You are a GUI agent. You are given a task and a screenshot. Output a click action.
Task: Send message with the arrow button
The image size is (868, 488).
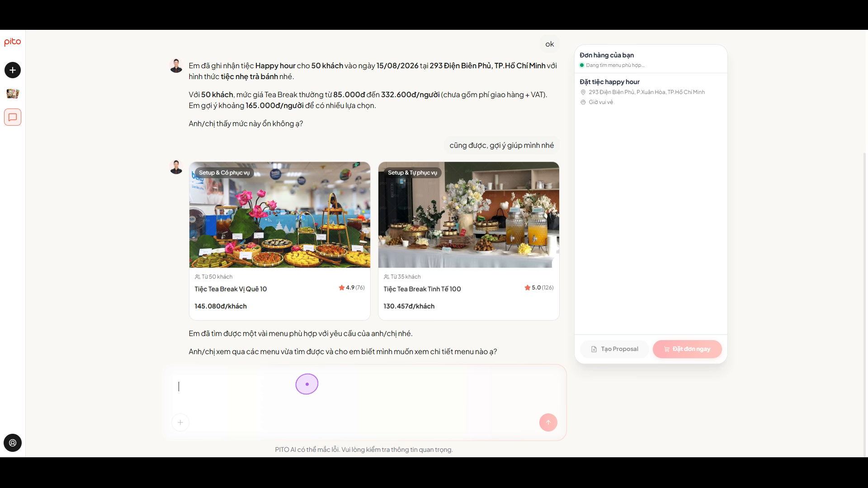coord(548,422)
